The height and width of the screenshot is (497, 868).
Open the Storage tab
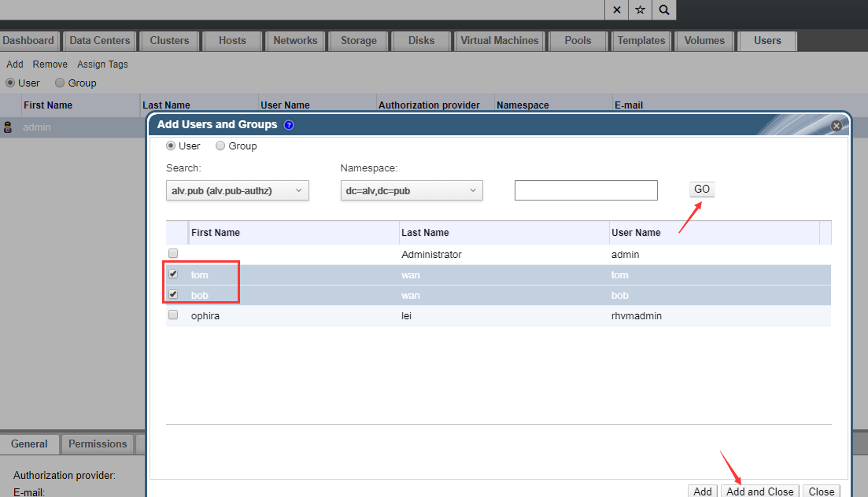point(358,41)
